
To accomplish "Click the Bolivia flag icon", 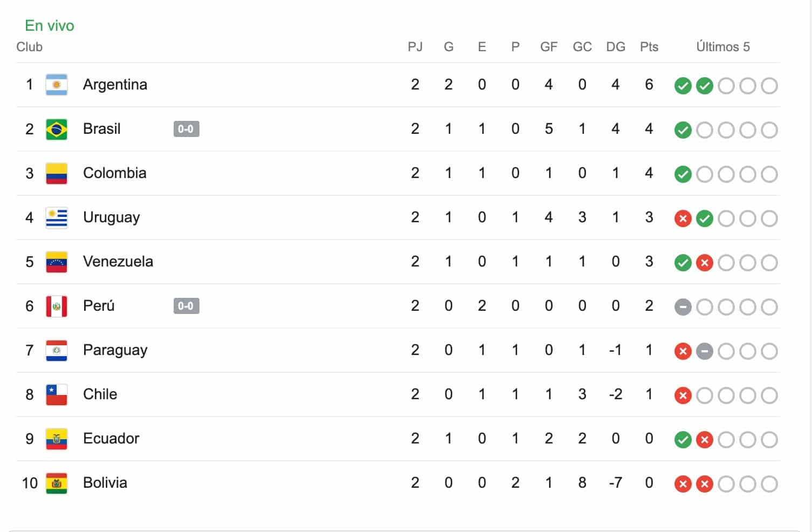I will point(57,483).
